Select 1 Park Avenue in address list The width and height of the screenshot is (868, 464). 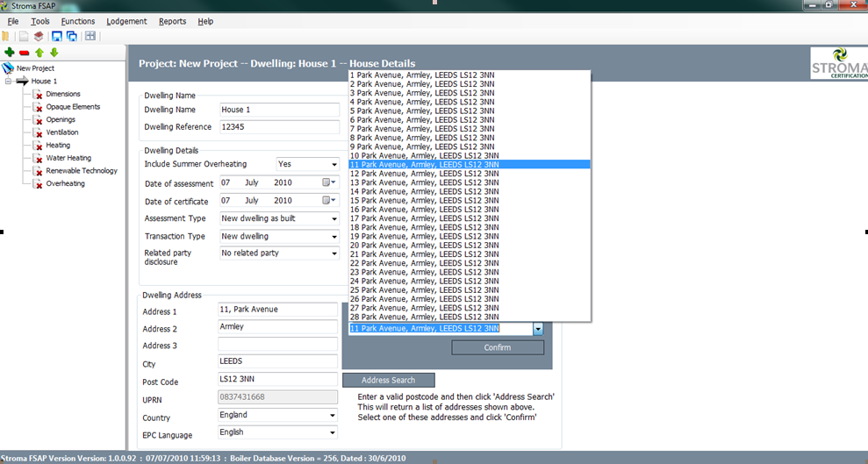(x=470, y=75)
